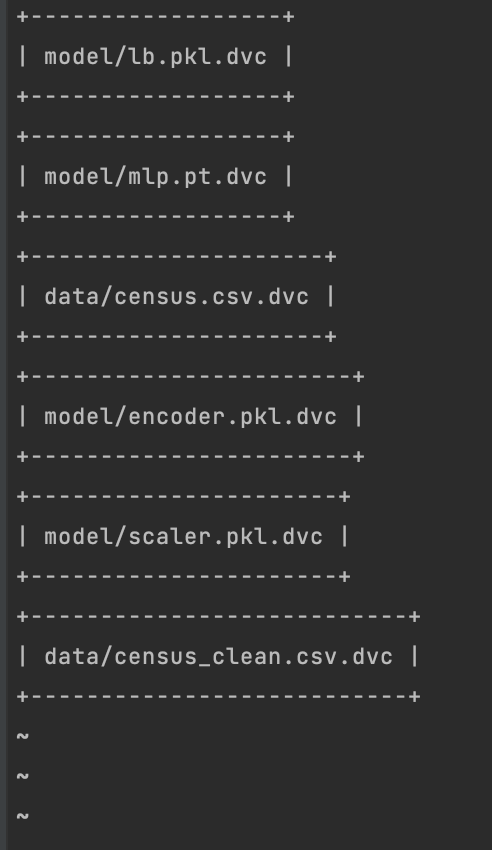Click the bottom border of the lb.pkl.dvc box
This screenshot has width=492, height=850.
point(156,97)
